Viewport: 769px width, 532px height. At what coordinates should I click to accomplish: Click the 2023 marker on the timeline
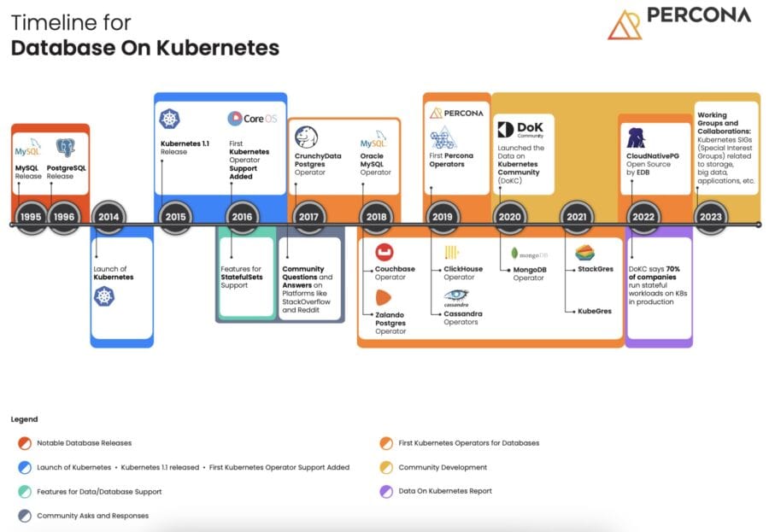(709, 217)
